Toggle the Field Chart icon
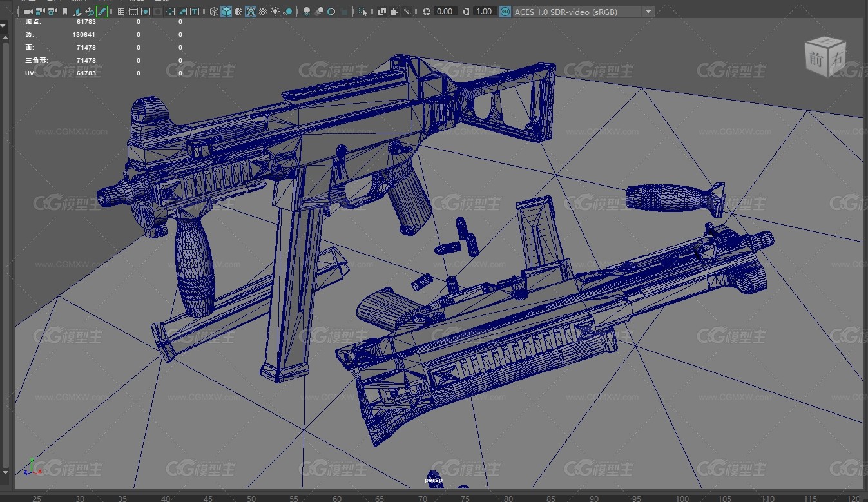Viewport: 868px width, 502px height. [170, 12]
